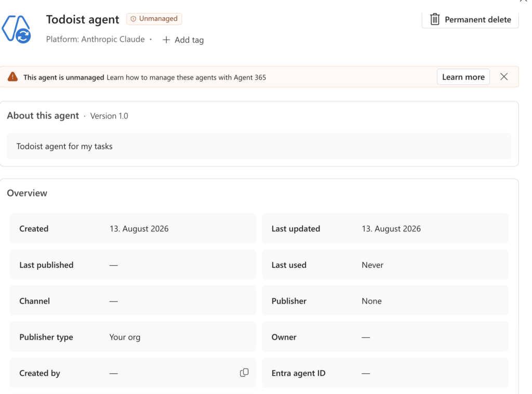
Task: Click the Last used 'Never' value
Action: point(372,265)
